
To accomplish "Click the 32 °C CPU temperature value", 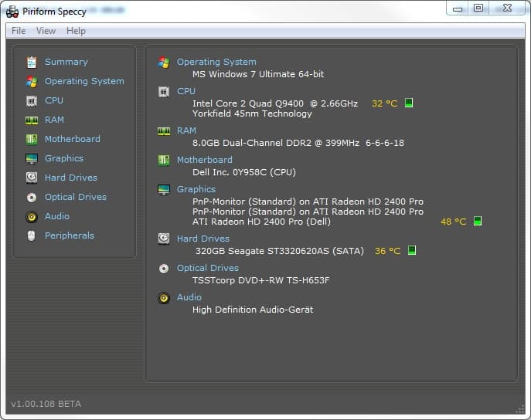I will pyautogui.click(x=385, y=103).
